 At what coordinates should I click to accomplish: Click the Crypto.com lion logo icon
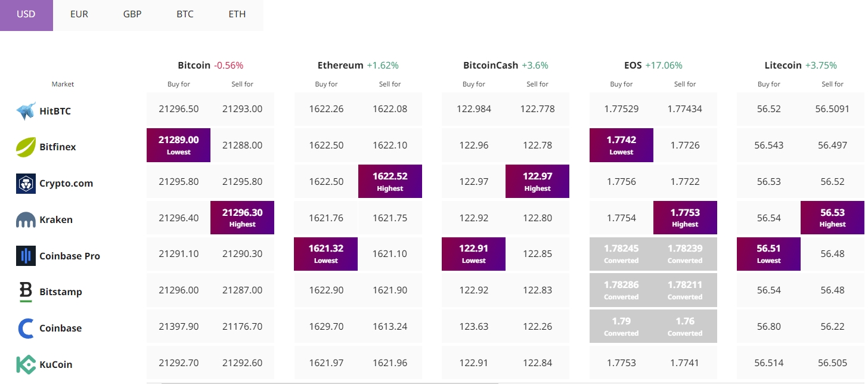coord(26,183)
